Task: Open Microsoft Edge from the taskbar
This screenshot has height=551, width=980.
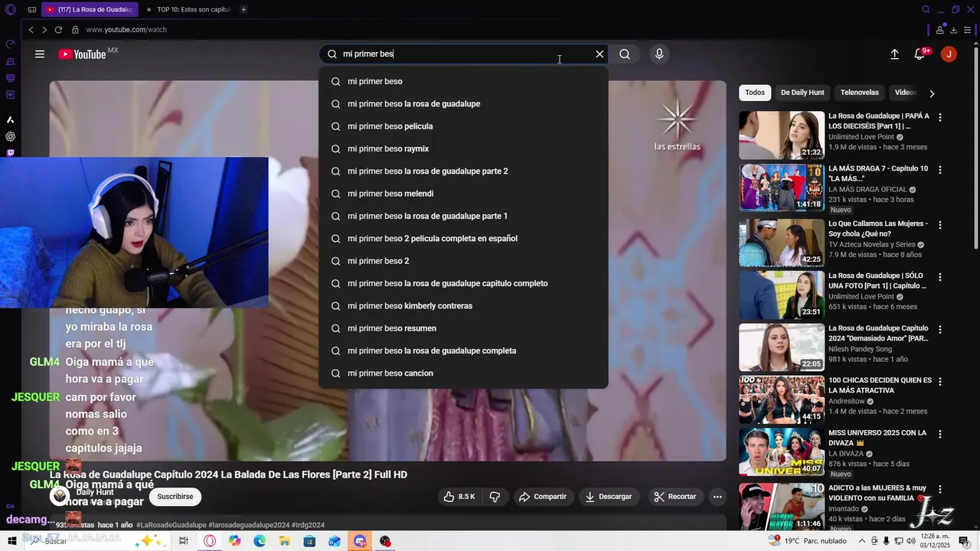Action: (x=260, y=541)
